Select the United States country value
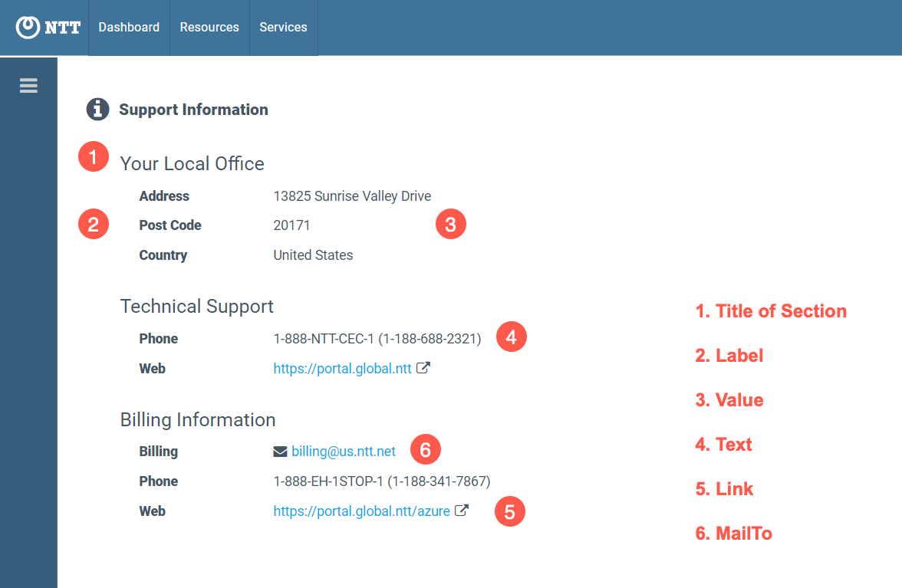Image resolution: width=902 pixels, height=588 pixels. coord(313,255)
